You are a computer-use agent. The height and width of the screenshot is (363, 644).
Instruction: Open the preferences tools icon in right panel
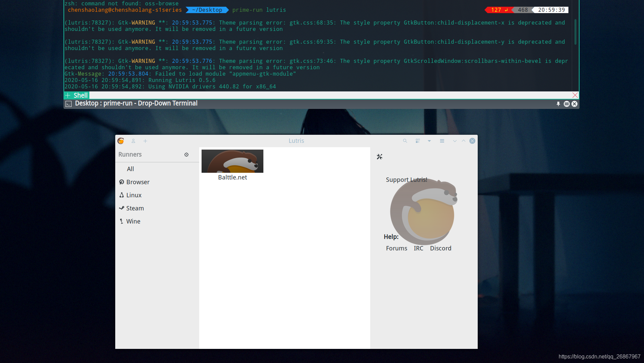click(x=380, y=157)
